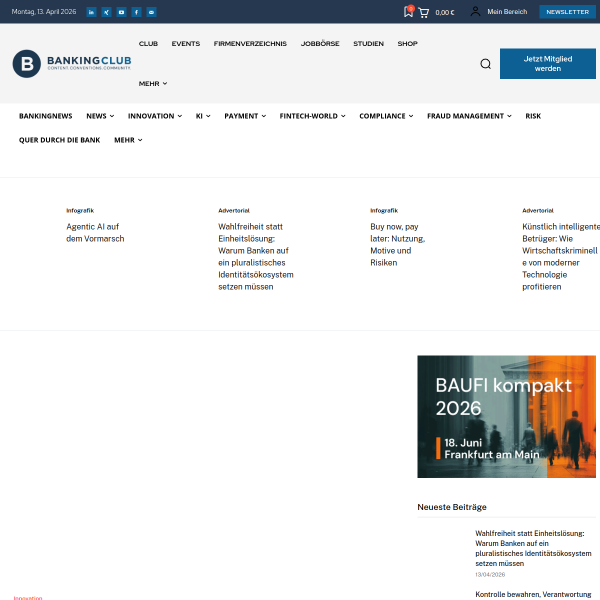Expand the FINTECH-WORLD dropdown

point(313,116)
